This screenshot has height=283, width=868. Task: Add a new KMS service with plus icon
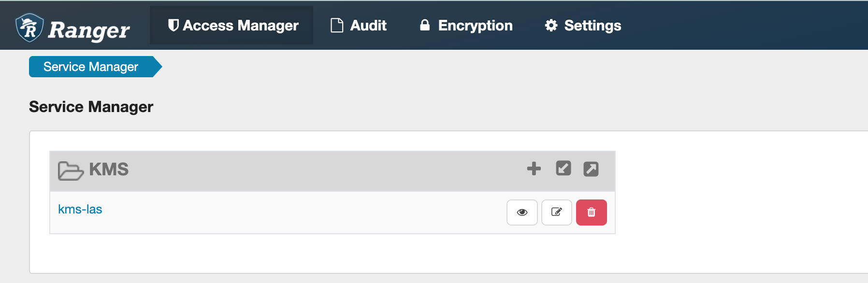click(x=534, y=169)
